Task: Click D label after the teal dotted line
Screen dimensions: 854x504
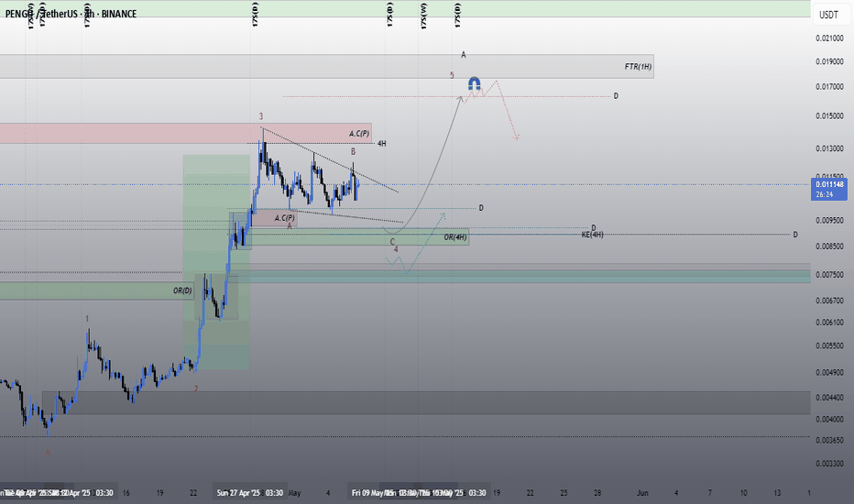Action: [x=481, y=208]
